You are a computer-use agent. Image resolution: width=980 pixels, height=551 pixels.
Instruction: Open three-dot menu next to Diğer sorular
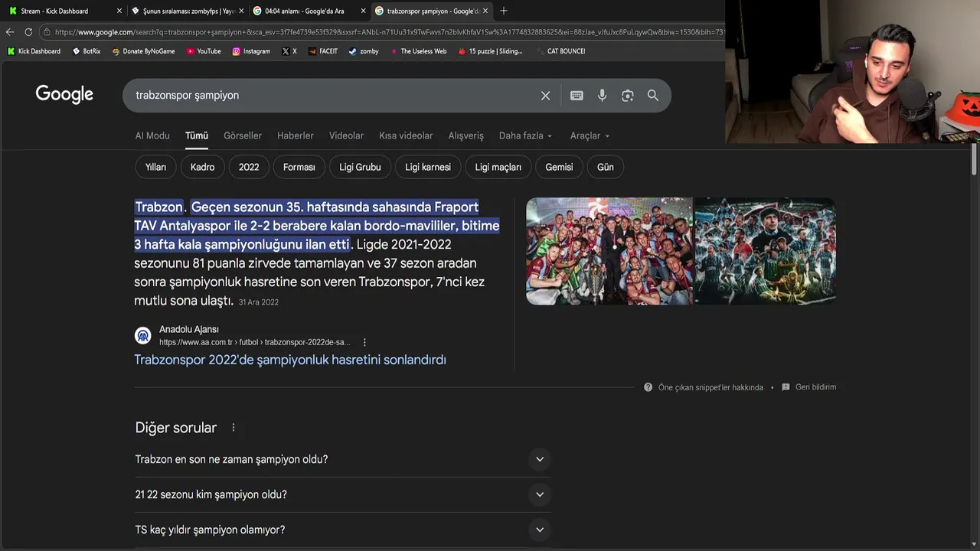click(x=234, y=428)
